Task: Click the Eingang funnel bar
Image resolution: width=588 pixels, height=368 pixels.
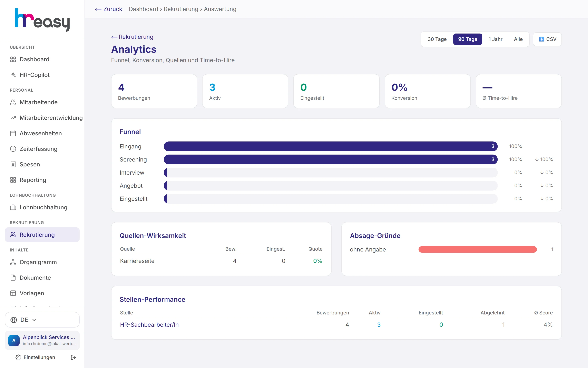Action: point(331,146)
